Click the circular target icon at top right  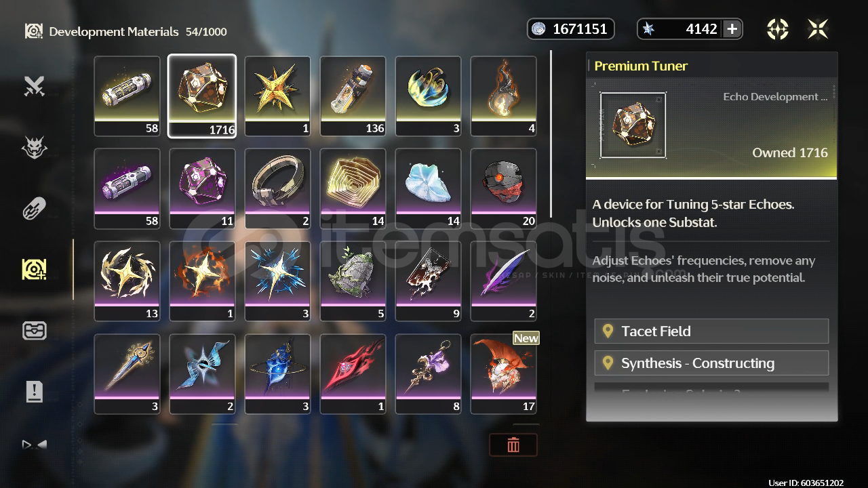pos(777,29)
